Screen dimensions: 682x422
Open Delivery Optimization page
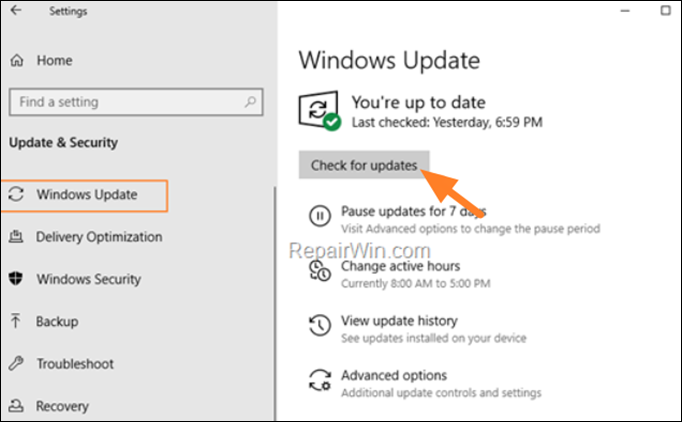pyautogui.click(x=99, y=237)
